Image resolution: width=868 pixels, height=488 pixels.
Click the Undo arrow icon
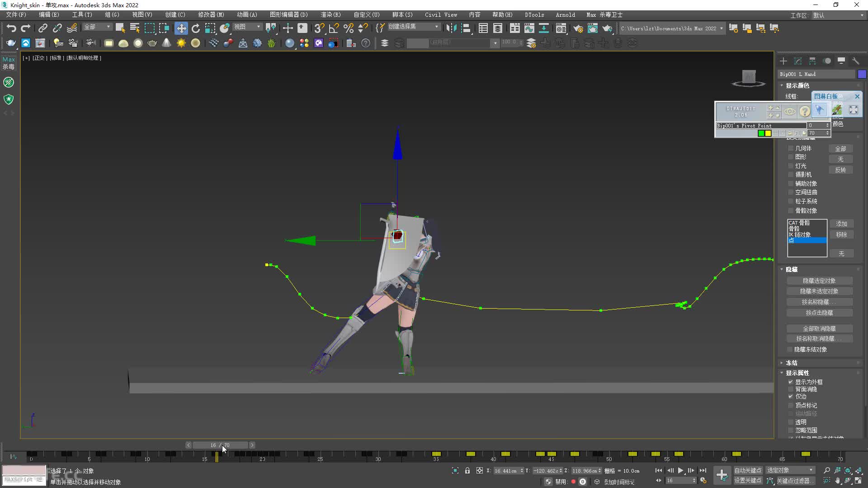[x=11, y=28]
